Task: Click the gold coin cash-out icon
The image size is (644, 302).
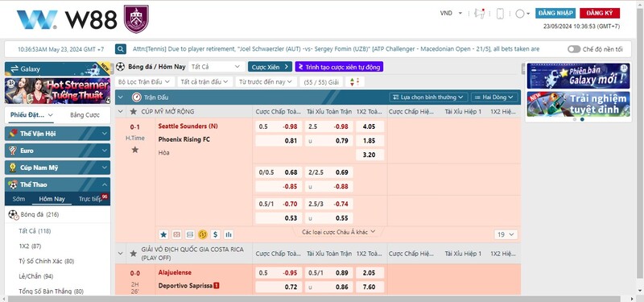Action: point(202,234)
